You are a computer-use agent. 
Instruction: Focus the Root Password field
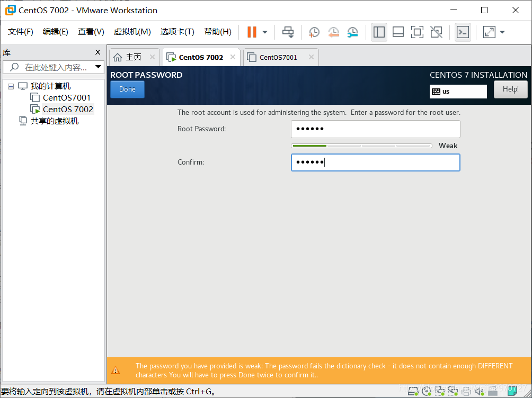(x=375, y=129)
